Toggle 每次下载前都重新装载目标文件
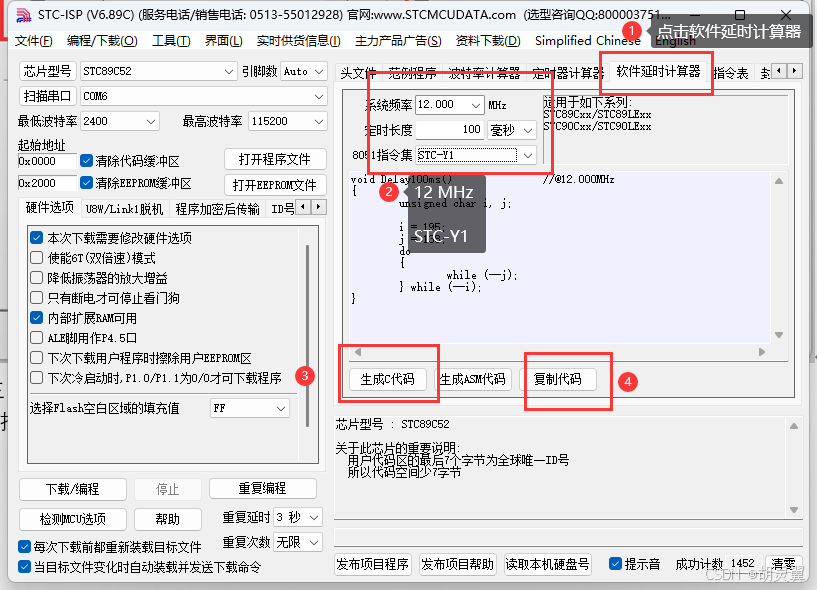Viewport: 817px width, 590px height. click(x=24, y=547)
